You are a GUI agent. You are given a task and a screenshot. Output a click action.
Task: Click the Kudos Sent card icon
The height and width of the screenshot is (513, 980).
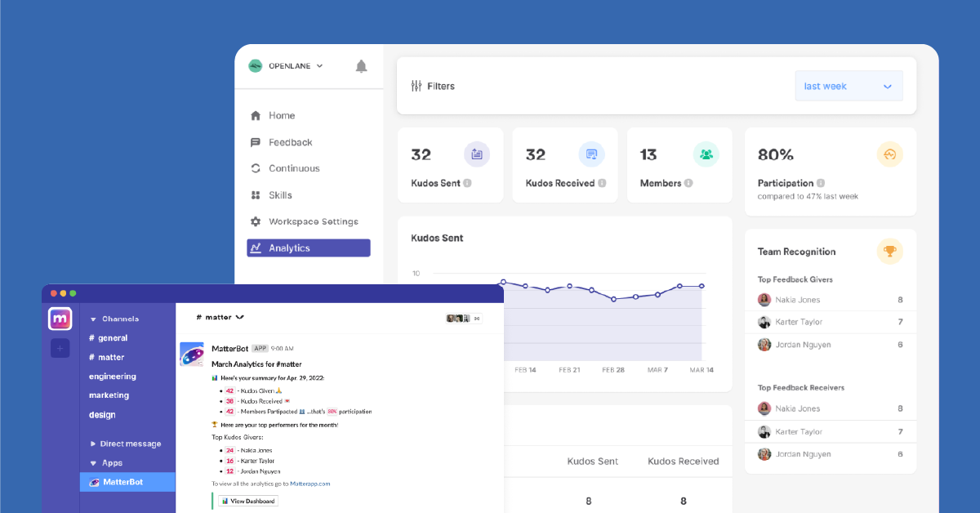pos(477,154)
